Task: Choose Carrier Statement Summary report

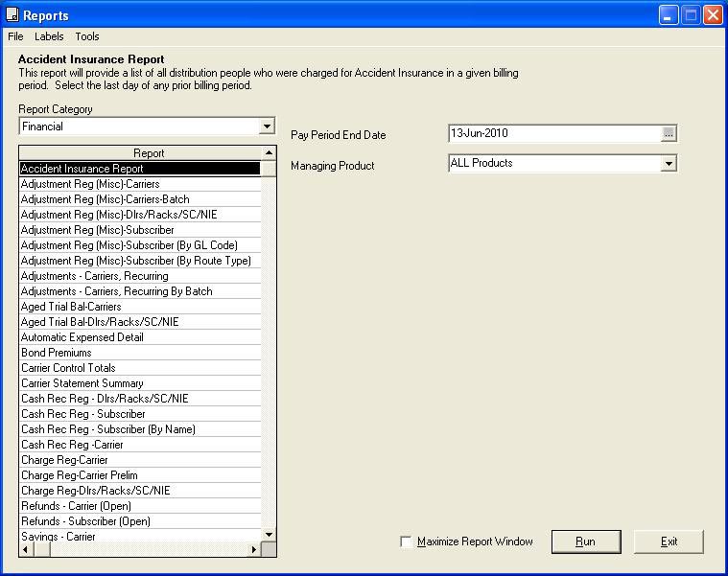Action: coord(82,383)
